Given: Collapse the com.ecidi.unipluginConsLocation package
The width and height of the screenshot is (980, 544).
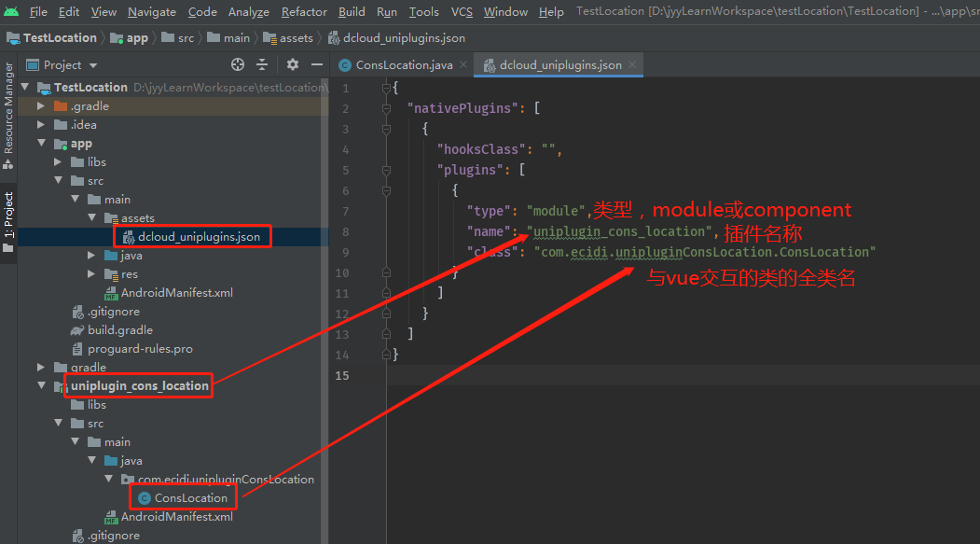Looking at the screenshot, I should (109, 479).
